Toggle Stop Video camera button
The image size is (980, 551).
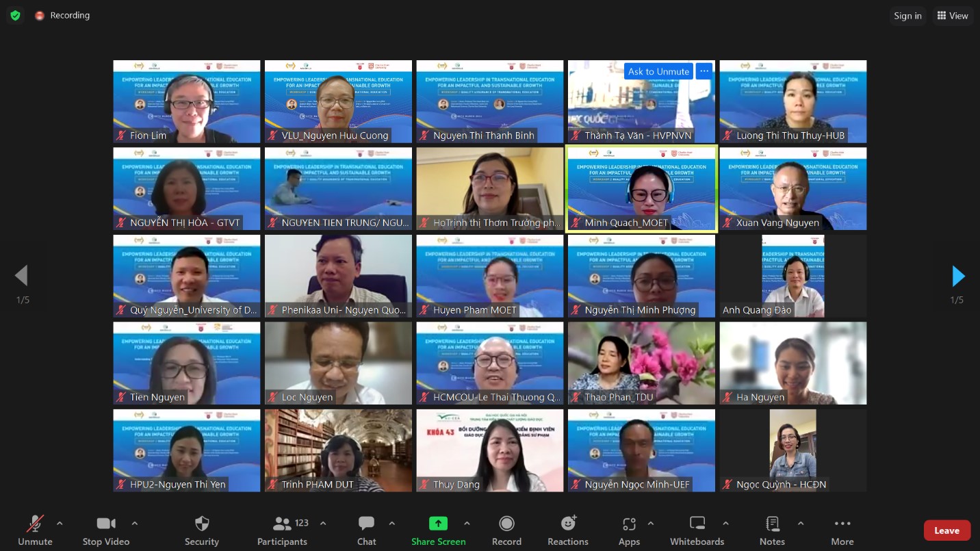[106, 530]
